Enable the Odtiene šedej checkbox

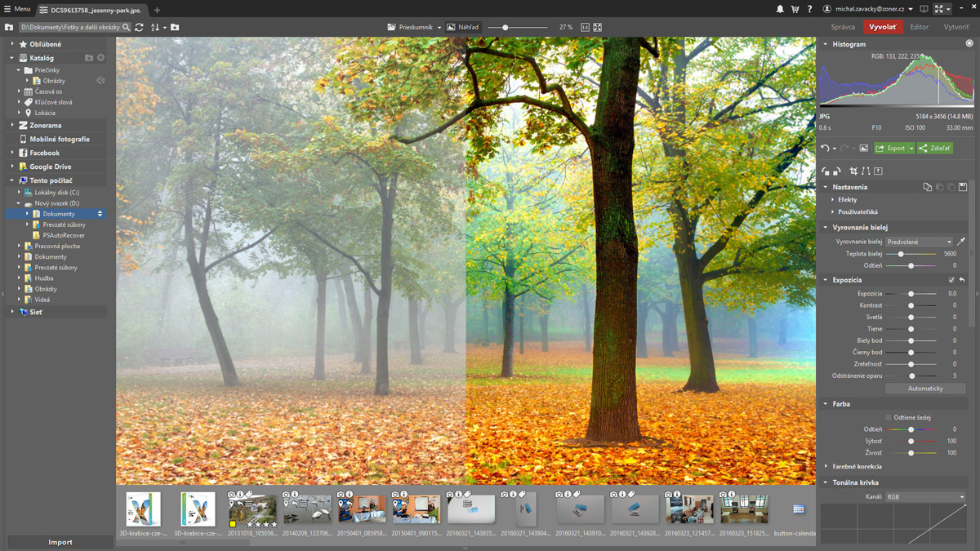pos(889,417)
